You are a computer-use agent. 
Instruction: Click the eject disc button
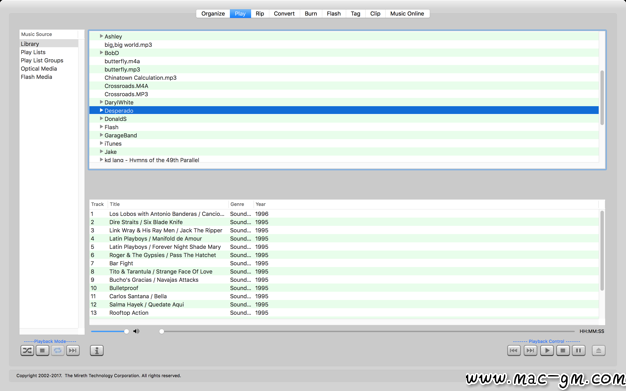[598, 351]
